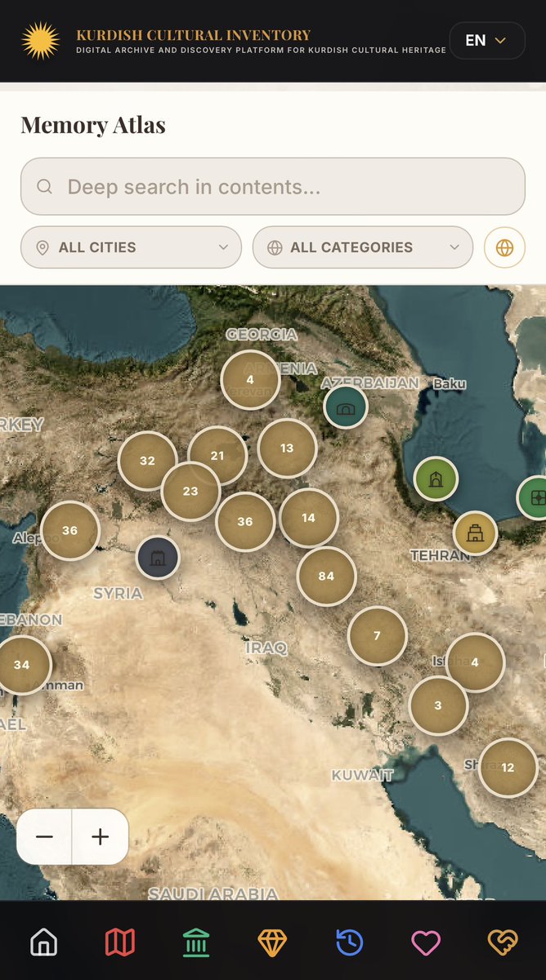Open the 4 cluster near Isfahan
Viewport: 546px width, 980px height.
pos(475,662)
